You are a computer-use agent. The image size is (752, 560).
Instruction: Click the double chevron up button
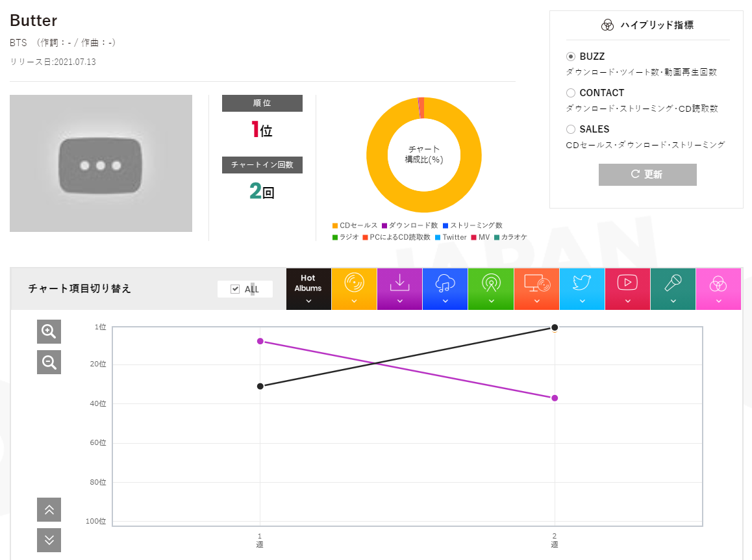pos(49,509)
